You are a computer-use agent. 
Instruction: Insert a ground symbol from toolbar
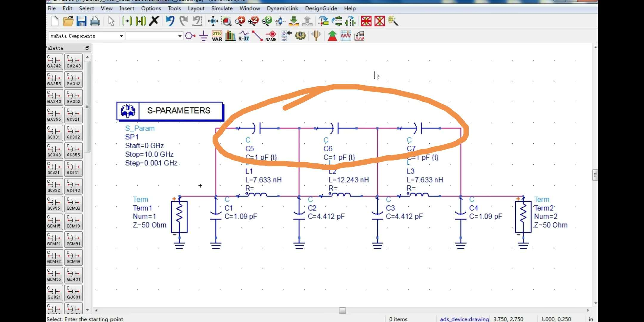[204, 36]
